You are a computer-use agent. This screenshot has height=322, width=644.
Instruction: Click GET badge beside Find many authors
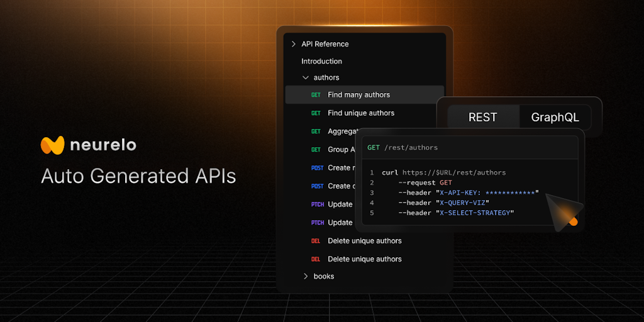pos(316,95)
